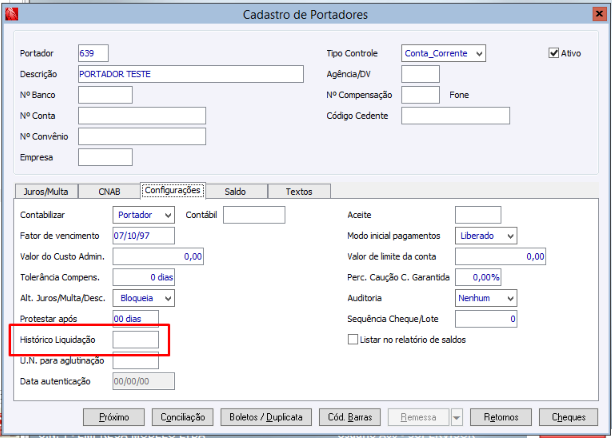The width and height of the screenshot is (612, 440).
Task: Select the Saldo tab
Action: point(236,190)
